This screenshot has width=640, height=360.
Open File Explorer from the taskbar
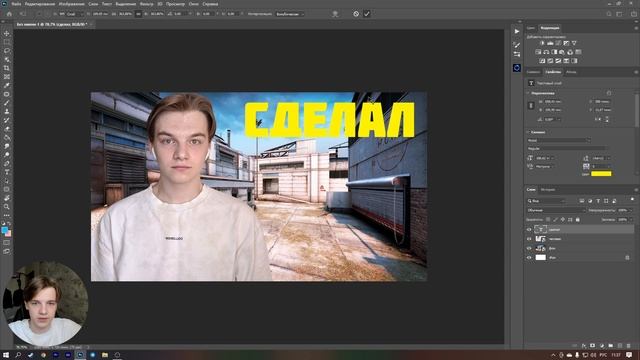(105, 355)
